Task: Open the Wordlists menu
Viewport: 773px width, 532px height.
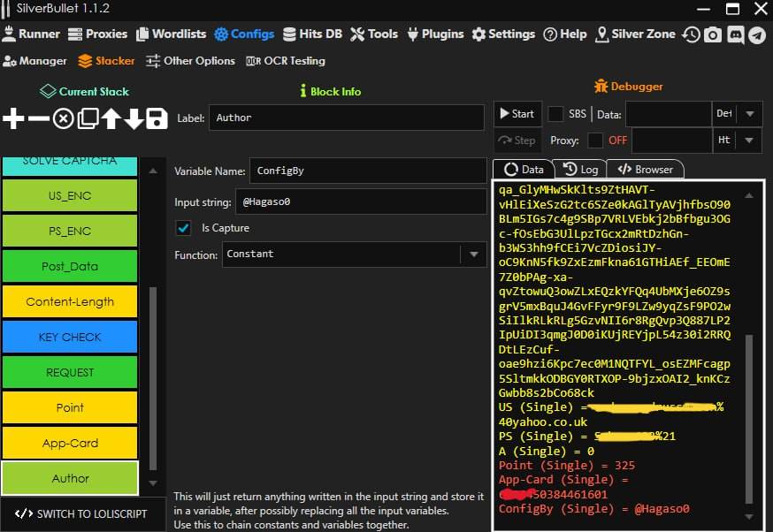Action: point(169,34)
